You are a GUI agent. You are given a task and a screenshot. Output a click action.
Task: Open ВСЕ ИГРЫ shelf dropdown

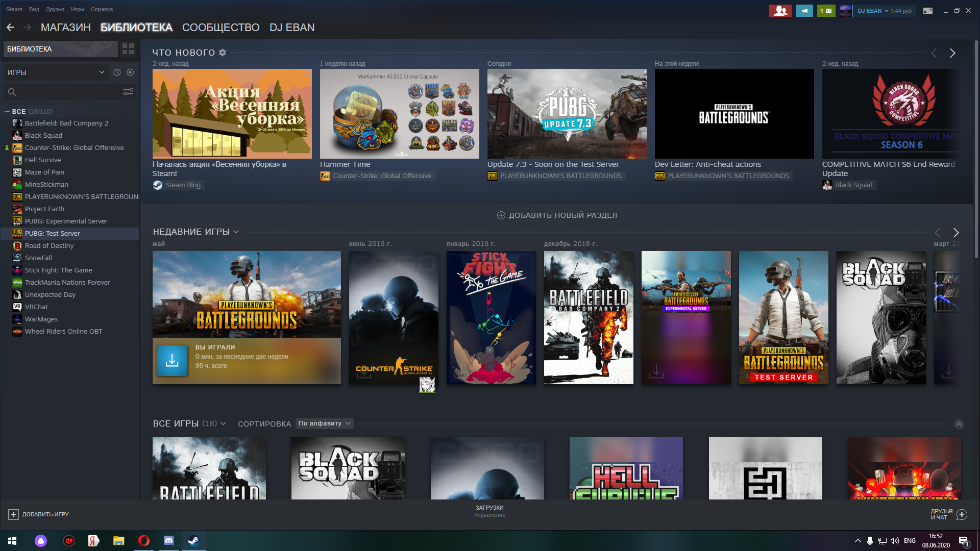point(223,424)
